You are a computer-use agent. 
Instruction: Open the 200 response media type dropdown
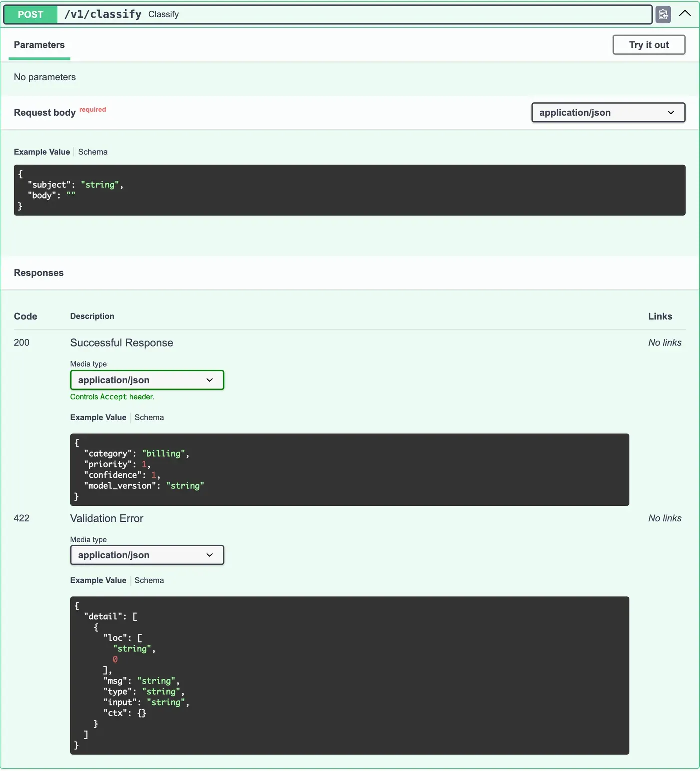click(147, 380)
